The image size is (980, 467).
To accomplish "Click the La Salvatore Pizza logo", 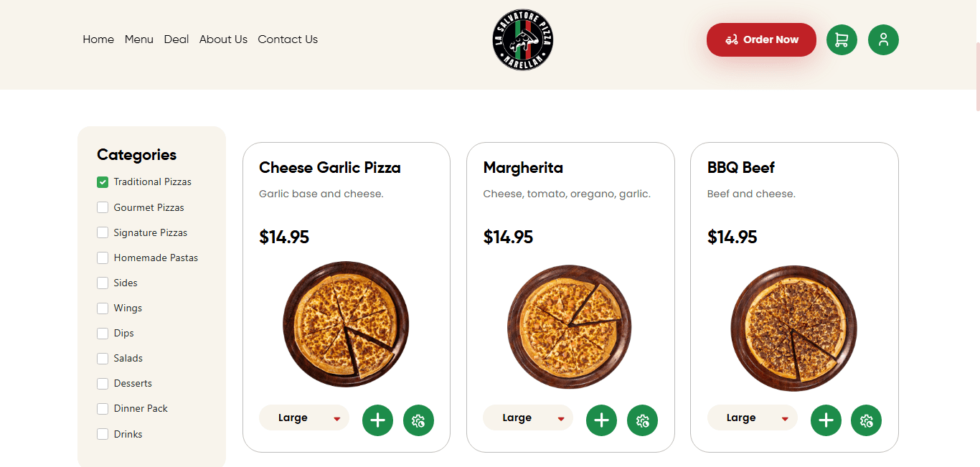I will pyautogui.click(x=523, y=40).
